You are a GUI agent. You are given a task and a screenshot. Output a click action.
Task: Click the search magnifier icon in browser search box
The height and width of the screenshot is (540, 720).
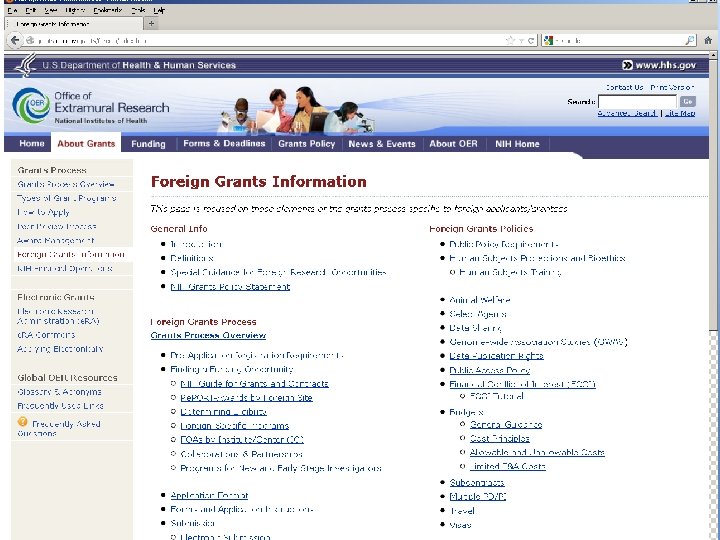click(x=690, y=40)
